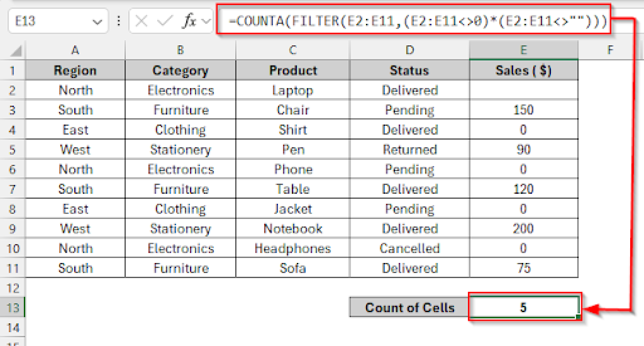The image size is (644, 346).
Task: Select the cell containing Count of Cells label
Action: point(409,307)
